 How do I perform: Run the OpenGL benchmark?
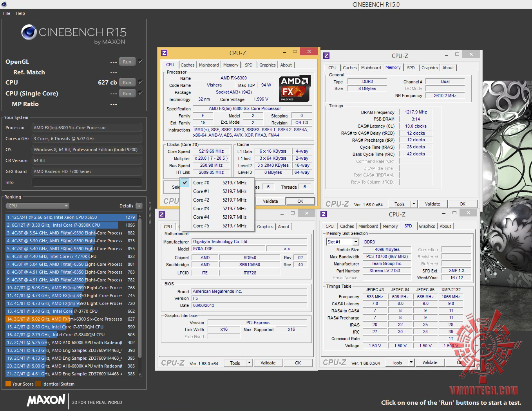127,61
